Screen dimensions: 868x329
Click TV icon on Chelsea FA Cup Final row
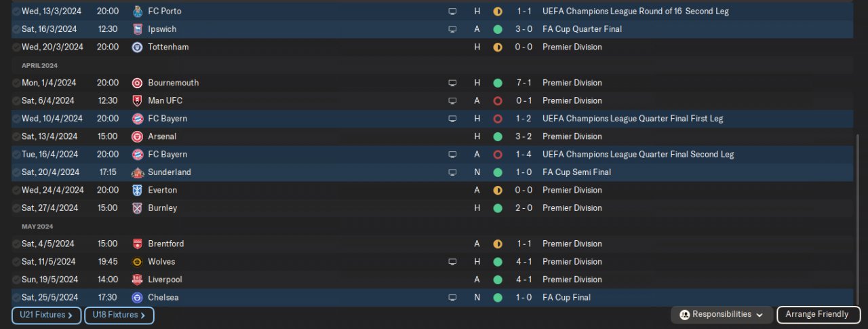point(452,297)
